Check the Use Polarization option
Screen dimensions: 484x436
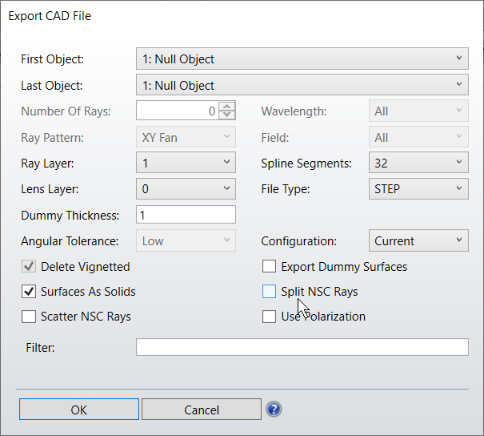coord(269,316)
